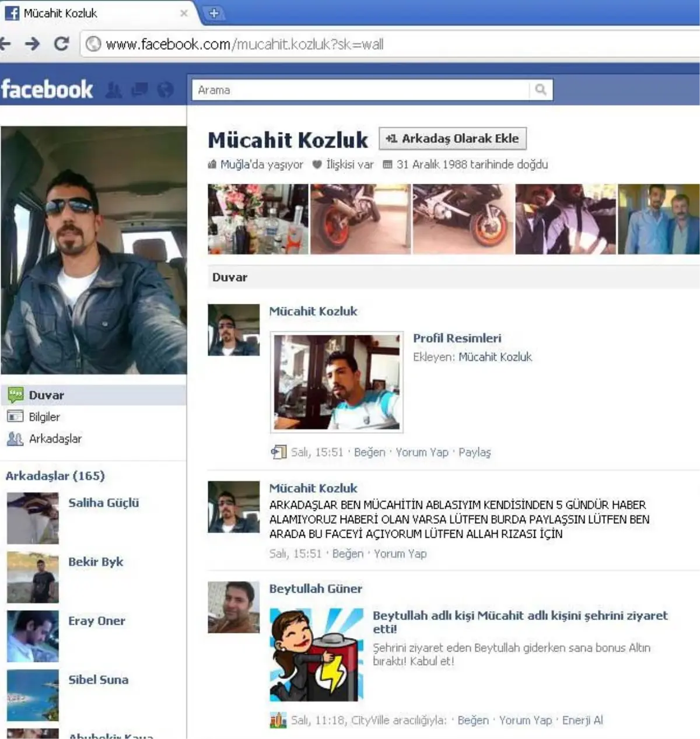
Task: Click inside the Arama search field
Action: coord(350,89)
